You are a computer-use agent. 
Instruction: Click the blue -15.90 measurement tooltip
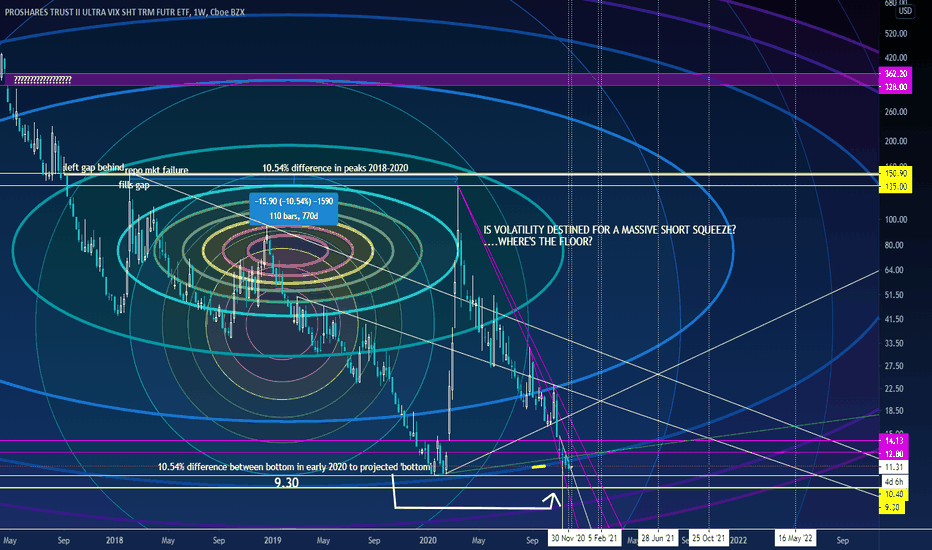294,209
